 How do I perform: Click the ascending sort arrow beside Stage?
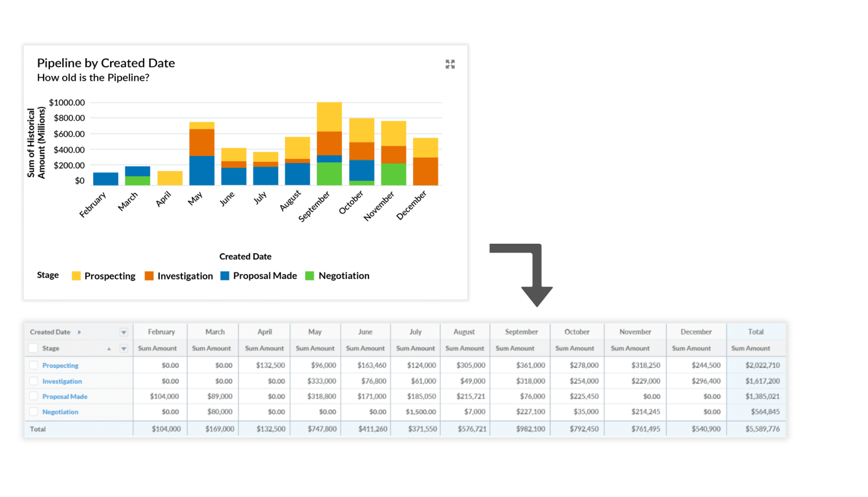pyautogui.click(x=109, y=349)
